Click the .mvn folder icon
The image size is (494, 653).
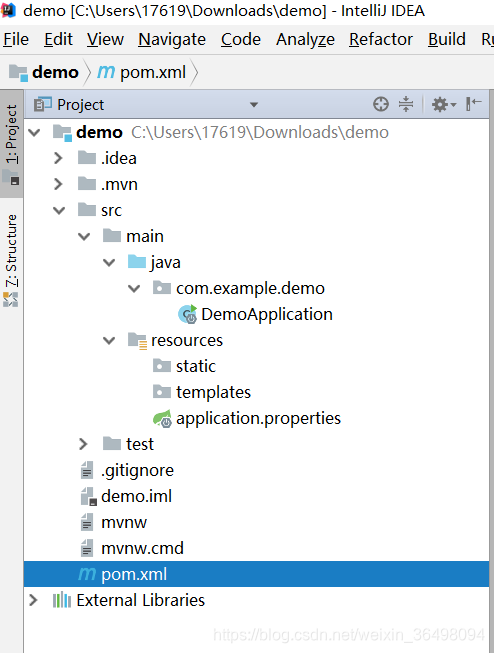[x=87, y=184]
